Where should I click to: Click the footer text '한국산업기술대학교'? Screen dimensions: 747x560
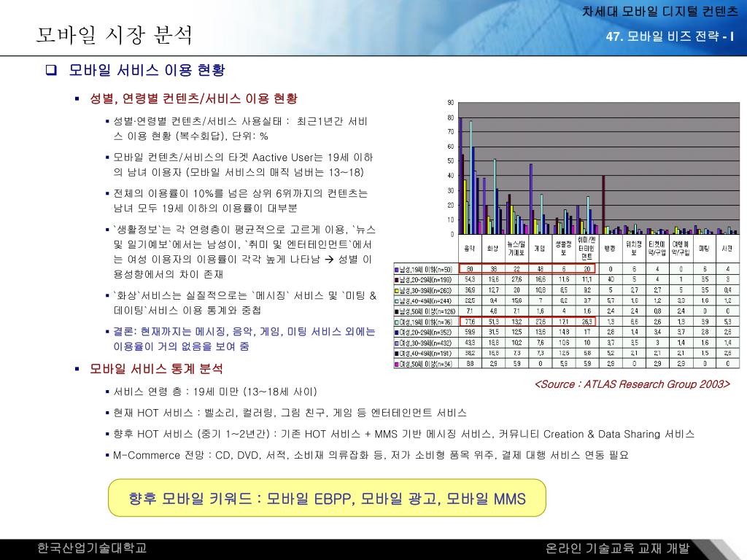[91, 548]
